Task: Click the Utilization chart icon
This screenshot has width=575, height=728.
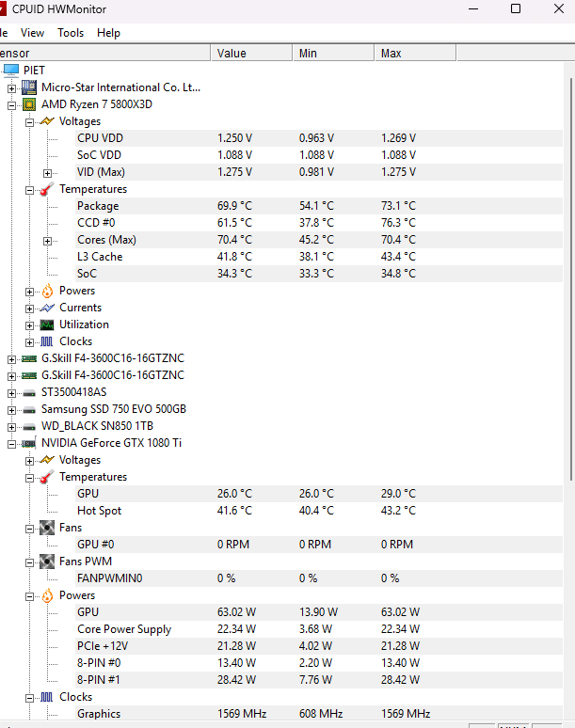Action: (47, 324)
